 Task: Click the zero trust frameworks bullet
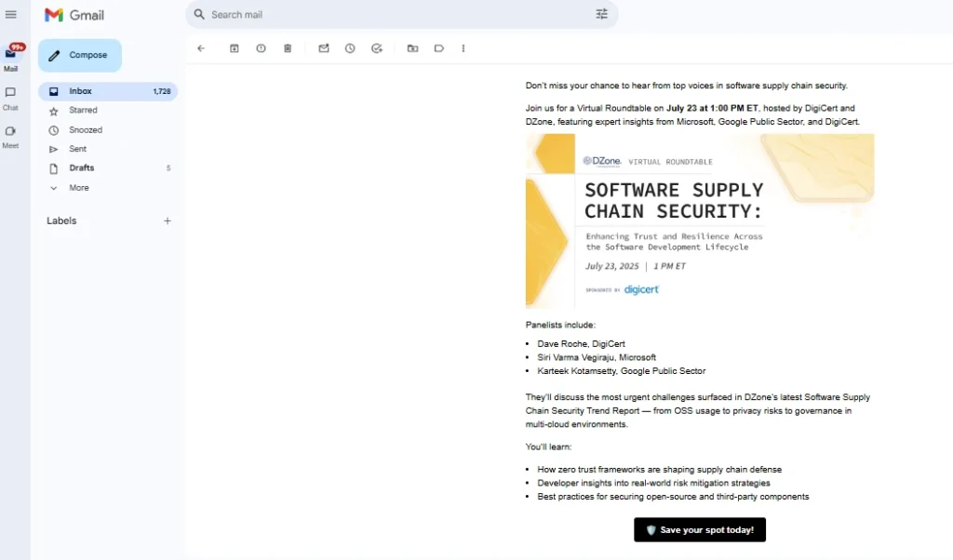660,470
